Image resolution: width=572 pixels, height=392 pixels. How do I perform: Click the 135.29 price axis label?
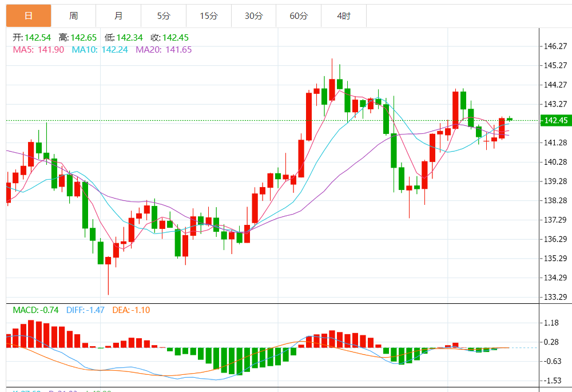pos(555,259)
